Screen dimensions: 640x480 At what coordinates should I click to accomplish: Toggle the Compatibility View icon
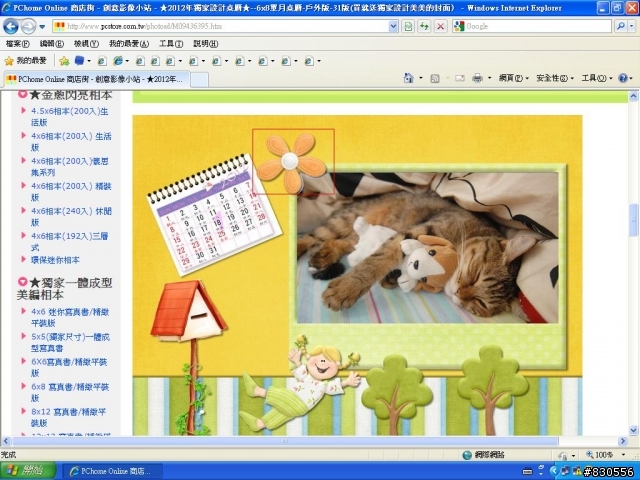click(408, 27)
